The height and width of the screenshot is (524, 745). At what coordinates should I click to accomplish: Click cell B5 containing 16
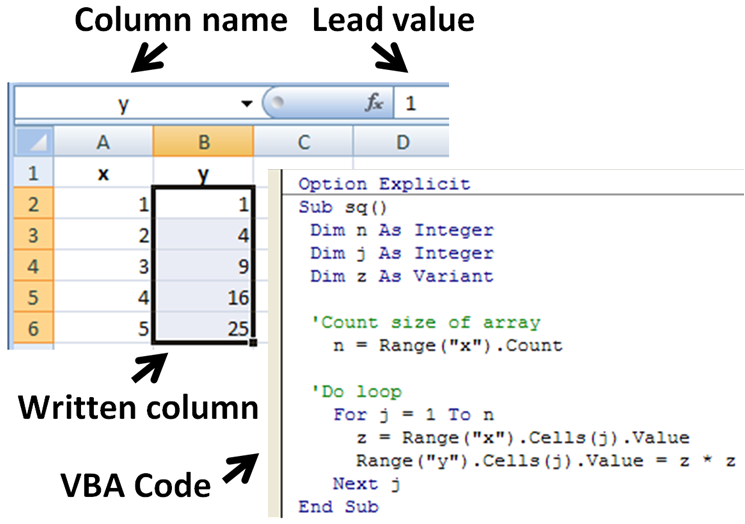203,298
